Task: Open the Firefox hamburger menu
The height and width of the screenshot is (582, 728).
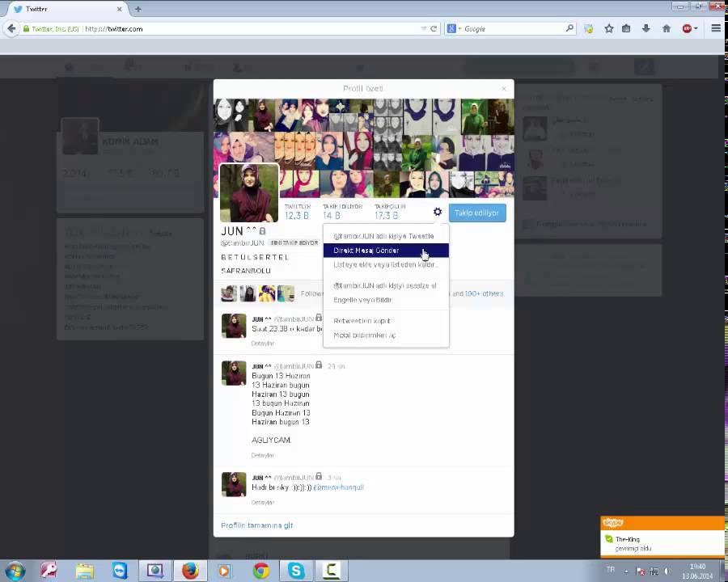Action: 716,28
